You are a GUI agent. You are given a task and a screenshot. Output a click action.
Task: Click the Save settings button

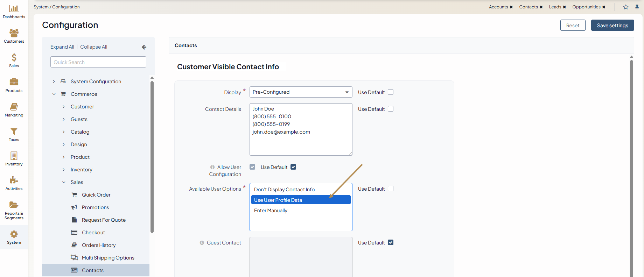(612, 26)
